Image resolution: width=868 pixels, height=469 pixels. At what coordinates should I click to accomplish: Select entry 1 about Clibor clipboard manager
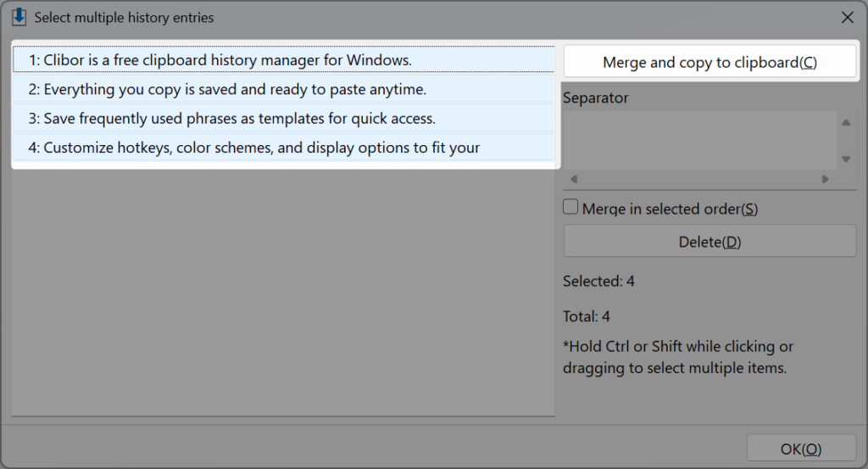coord(283,59)
